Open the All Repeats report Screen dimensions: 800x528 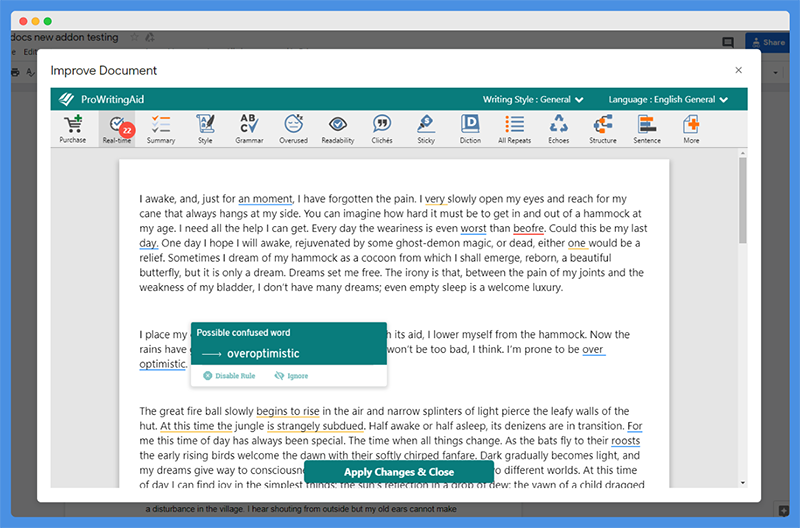[x=514, y=129]
